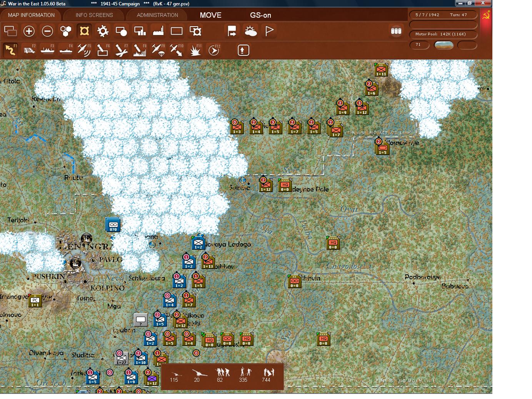Viewport: 532px width, 399px height.
Task: Select amphibious transport mode (F4) icon
Action: click(x=66, y=50)
